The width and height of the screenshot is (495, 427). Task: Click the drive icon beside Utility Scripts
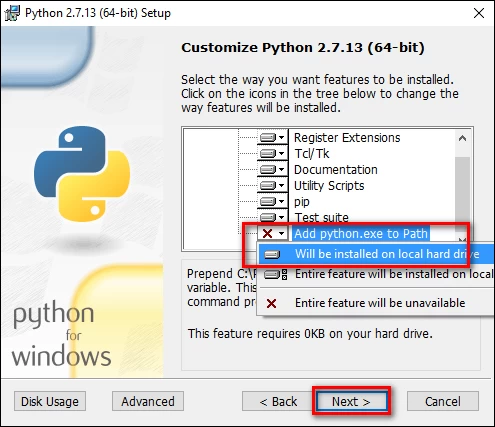268,185
